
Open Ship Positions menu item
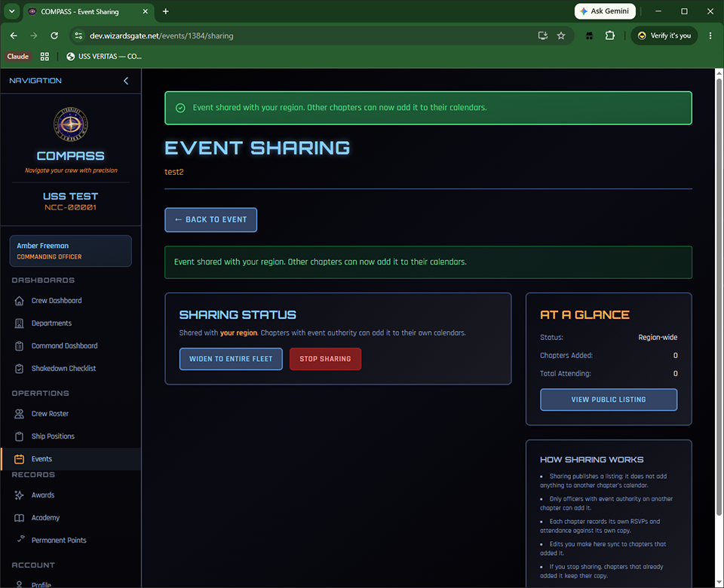71,436
